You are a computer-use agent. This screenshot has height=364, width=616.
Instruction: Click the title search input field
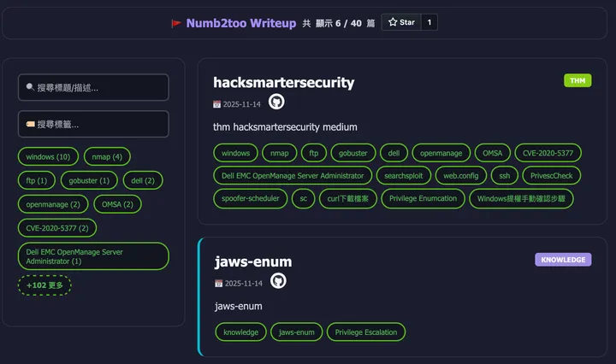tap(93, 87)
